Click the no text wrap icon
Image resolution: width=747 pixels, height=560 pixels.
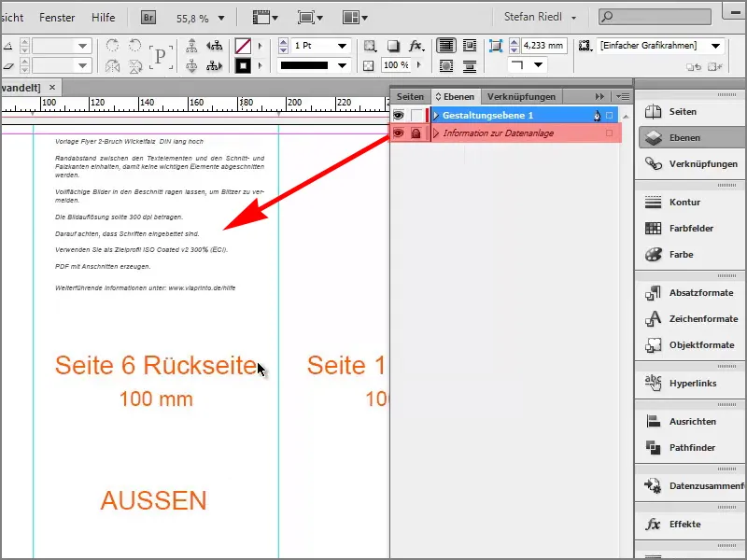[x=446, y=46]
